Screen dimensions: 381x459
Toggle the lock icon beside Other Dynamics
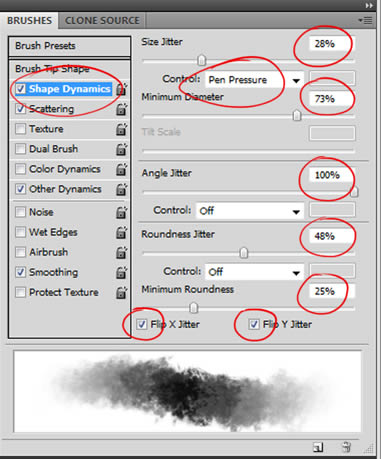[121, 189]
